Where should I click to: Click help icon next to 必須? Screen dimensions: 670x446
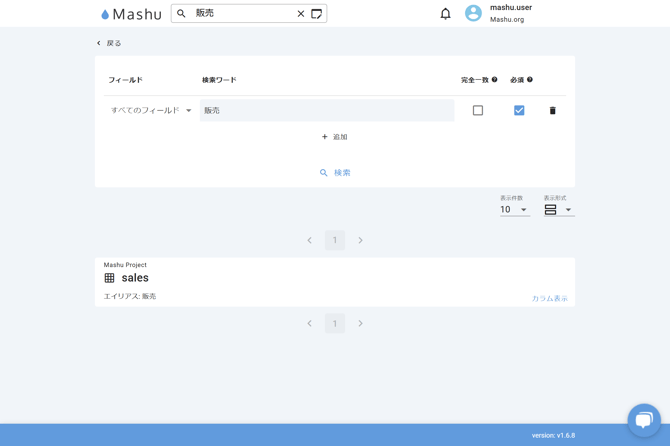tap(530, 80)
